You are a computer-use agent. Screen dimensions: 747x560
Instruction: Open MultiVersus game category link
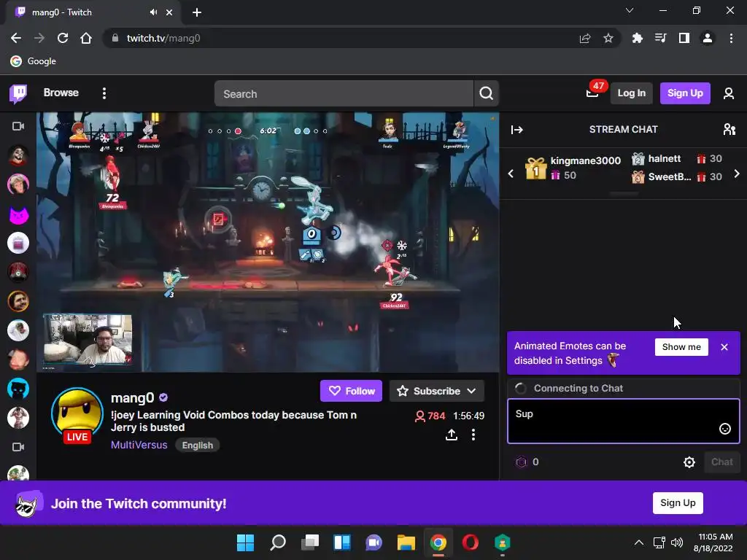point(139,446)
